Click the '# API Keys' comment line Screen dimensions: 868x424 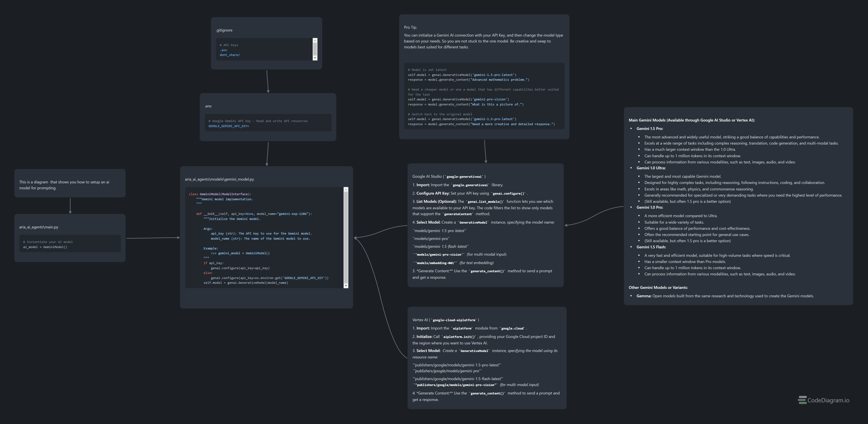point(229,45)
